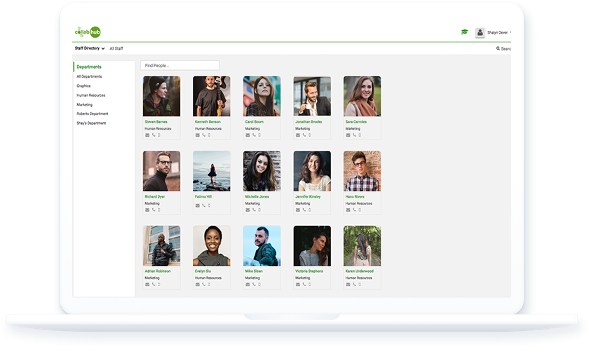This screenshot has height=364, width=589.
Task: Email Fatima Hill via envelope icon
Action: [x=198, y=205]
